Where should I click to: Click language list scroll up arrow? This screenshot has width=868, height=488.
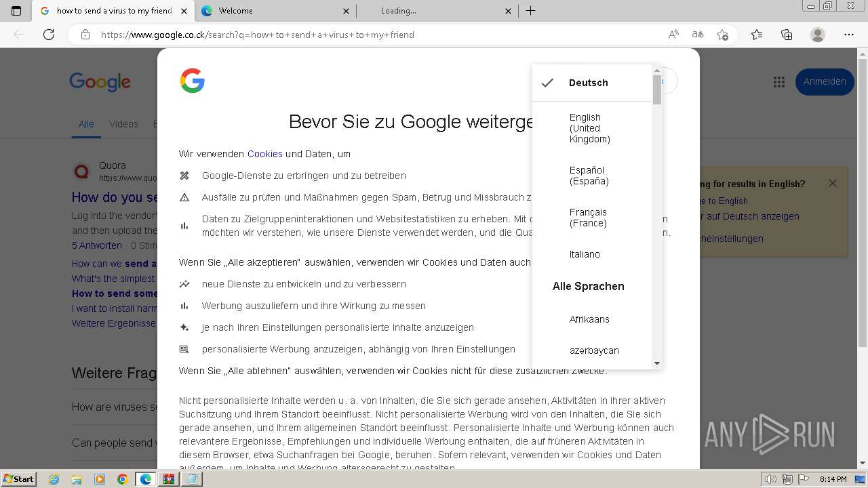click(657, 70)
